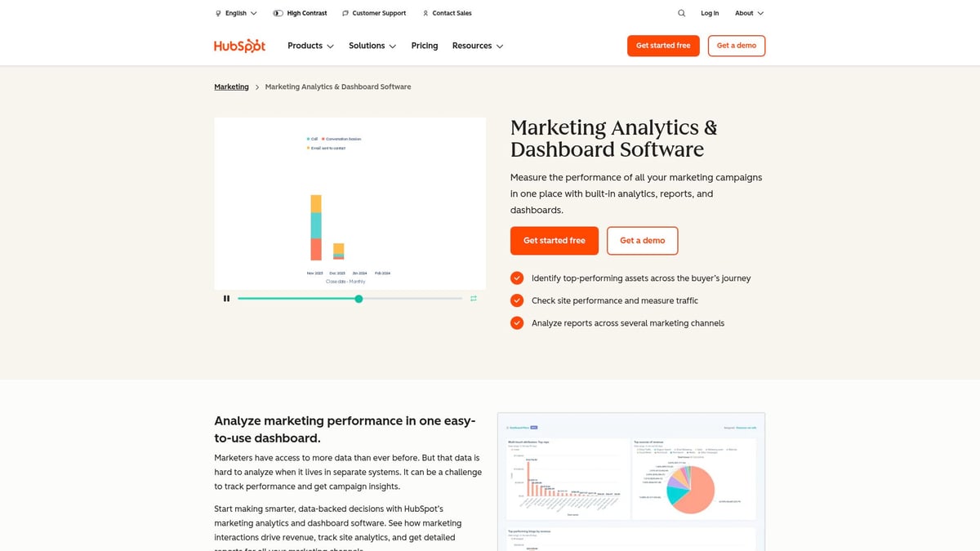Expand the Products menu
Image resolution: width=980 pixels, height=551 pixels.
pyautogui.click(x=310, y=46)
